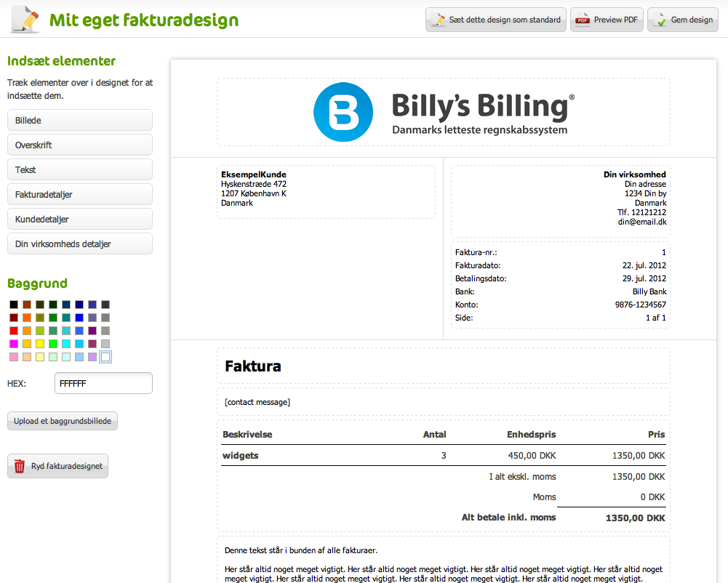Click the Enhedspris column header
Image resolution: width=728 pixels, height=583 pixels.
[531, 435]
